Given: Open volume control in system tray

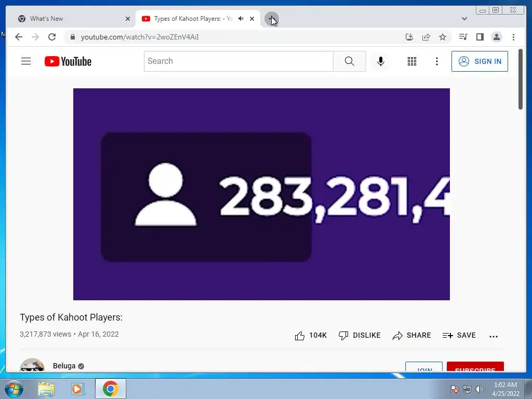Looking at the screenshot, I should [x=479, y=389].
